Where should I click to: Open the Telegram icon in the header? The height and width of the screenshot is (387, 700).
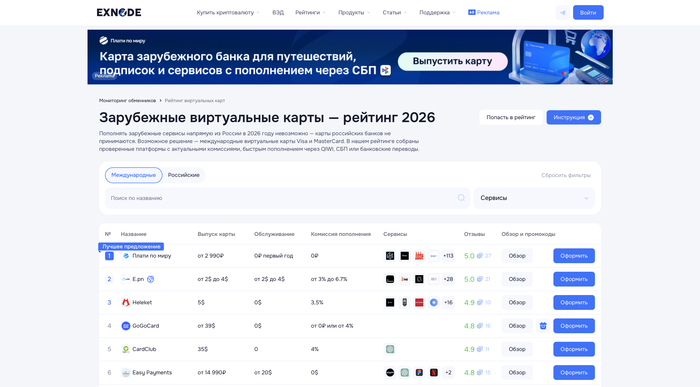click(562, 12)
